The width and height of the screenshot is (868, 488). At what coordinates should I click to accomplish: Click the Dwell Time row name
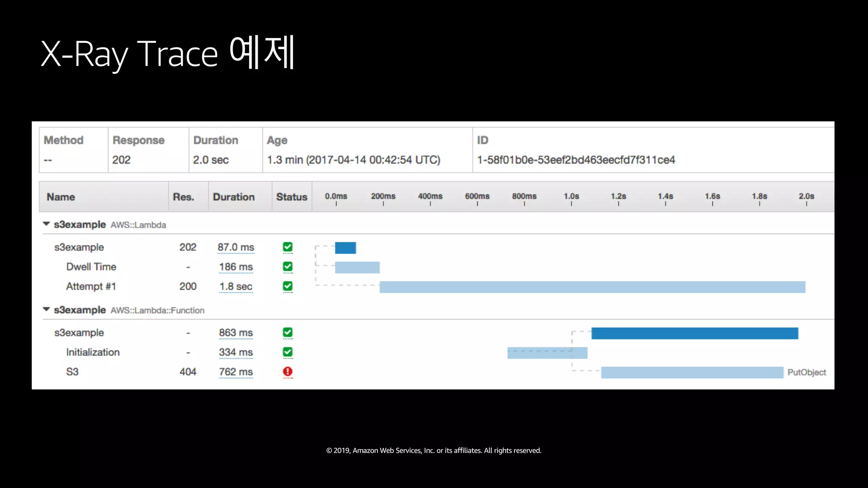pyautogui.click(x=91, y=267)
